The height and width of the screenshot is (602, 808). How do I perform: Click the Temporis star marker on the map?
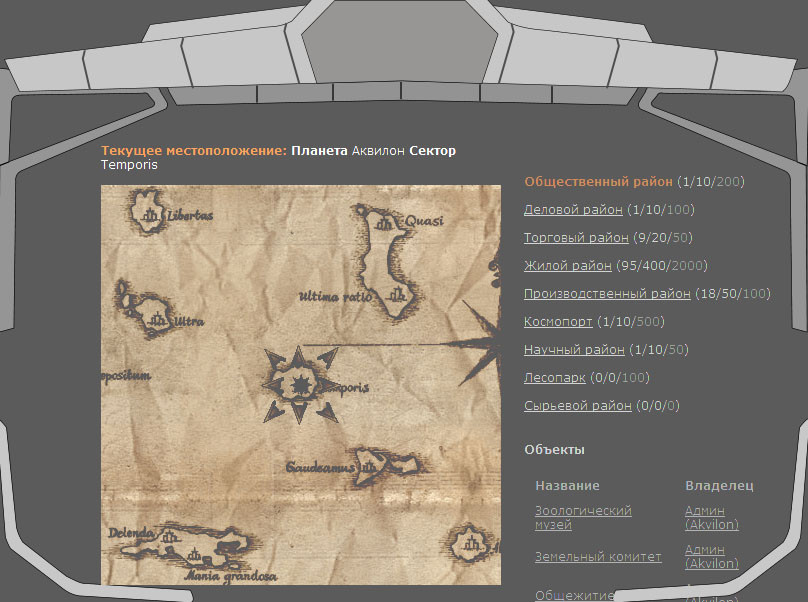click(299, 385)
